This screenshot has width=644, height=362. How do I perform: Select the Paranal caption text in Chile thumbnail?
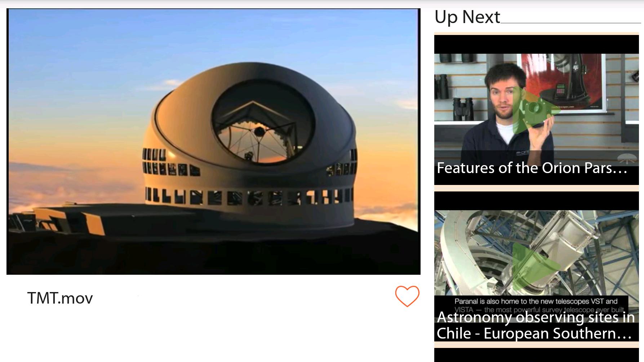point(536,305)
